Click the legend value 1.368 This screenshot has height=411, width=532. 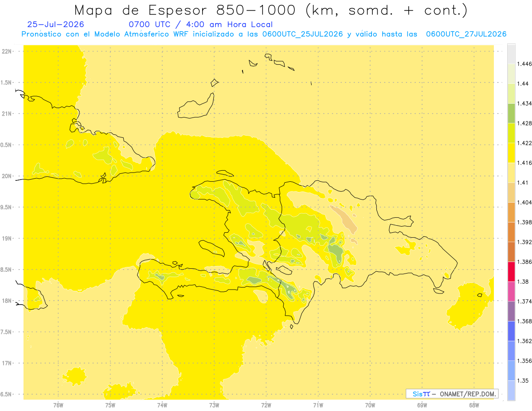click(x=524, y=321)
